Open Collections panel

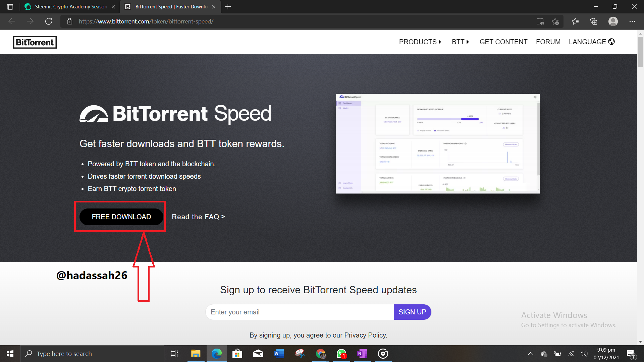[x=594, y=21]
